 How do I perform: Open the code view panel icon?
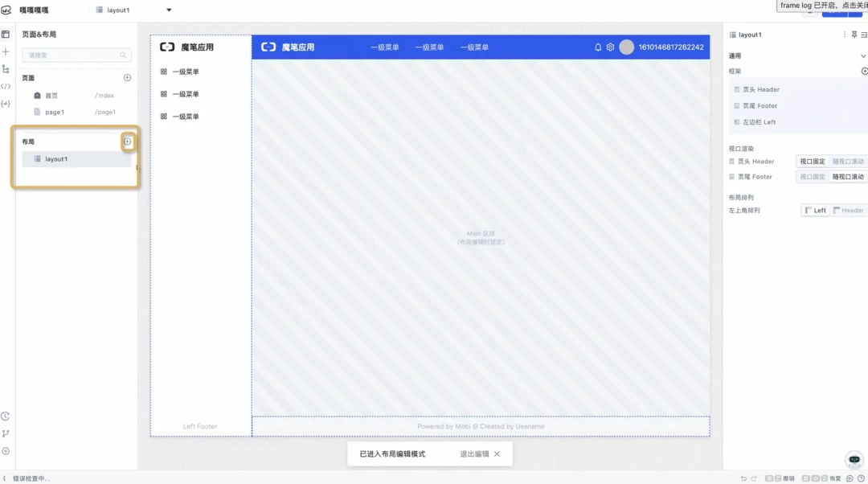pos(6,86)
